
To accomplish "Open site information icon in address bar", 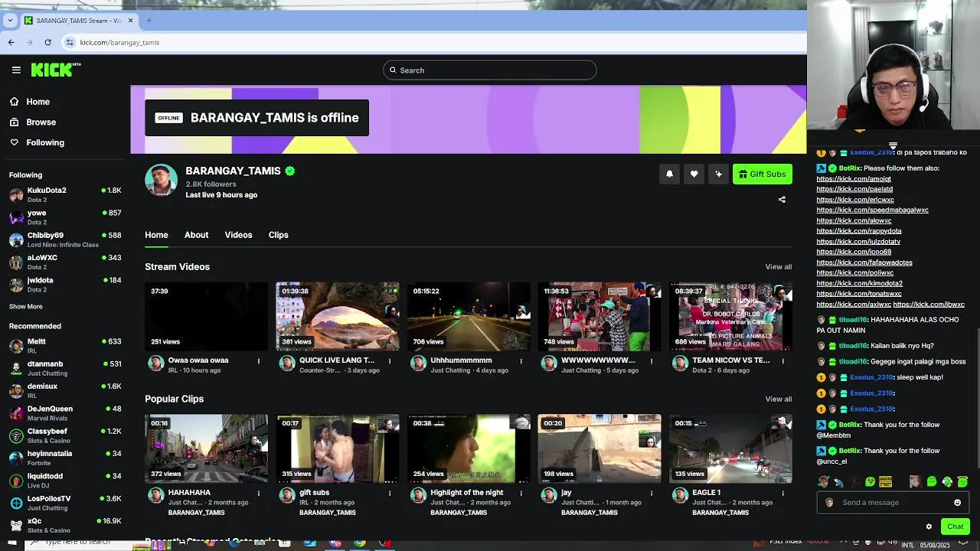I will tap(70, 42).
